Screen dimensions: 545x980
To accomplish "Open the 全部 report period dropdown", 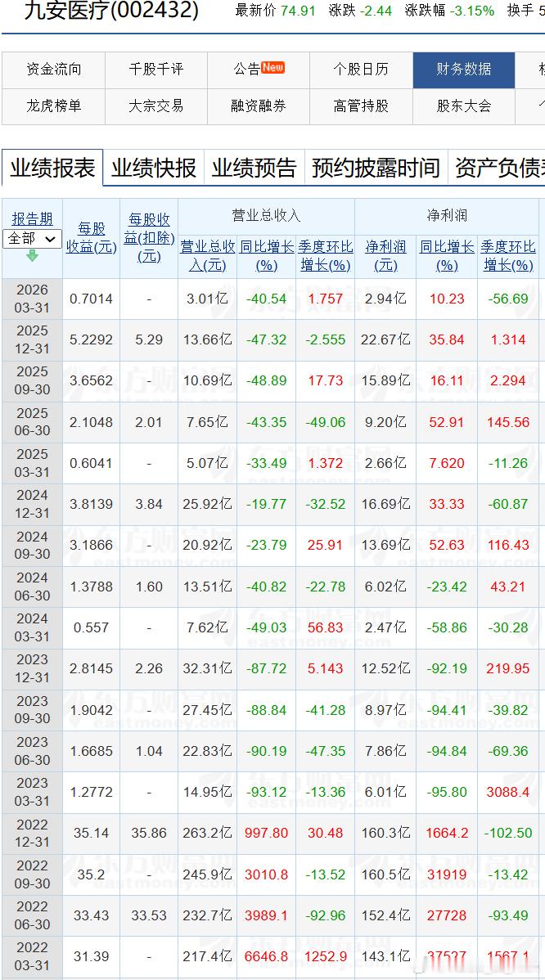I will pyautogui.click(x=32, y=238).
